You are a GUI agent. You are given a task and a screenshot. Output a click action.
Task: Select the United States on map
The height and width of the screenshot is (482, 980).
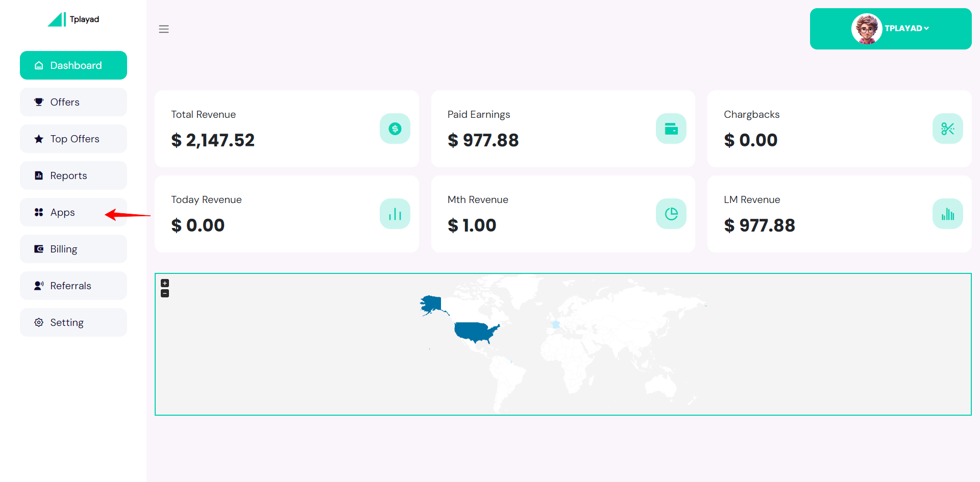475,332
